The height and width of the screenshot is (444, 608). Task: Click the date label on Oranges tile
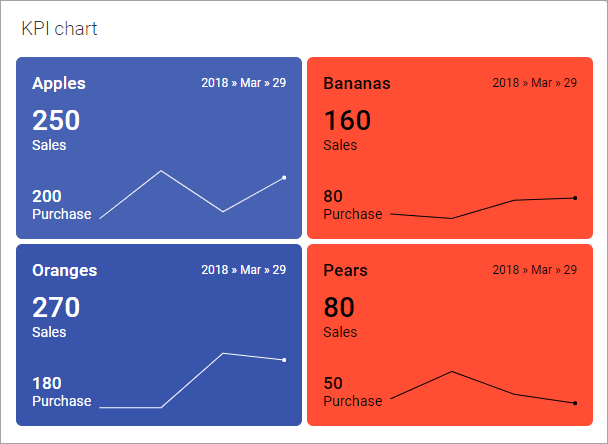click(x=243, y=269)
